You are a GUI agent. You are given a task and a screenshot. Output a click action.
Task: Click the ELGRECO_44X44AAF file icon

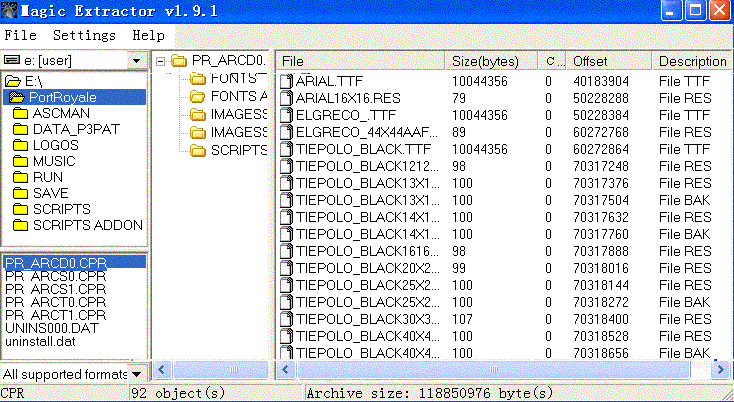286,132
